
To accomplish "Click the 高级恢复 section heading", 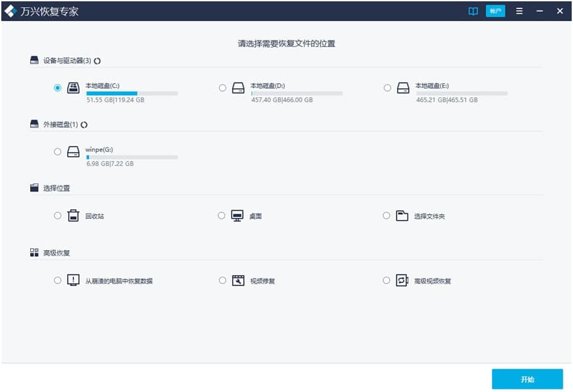I will tap(57, 253).
